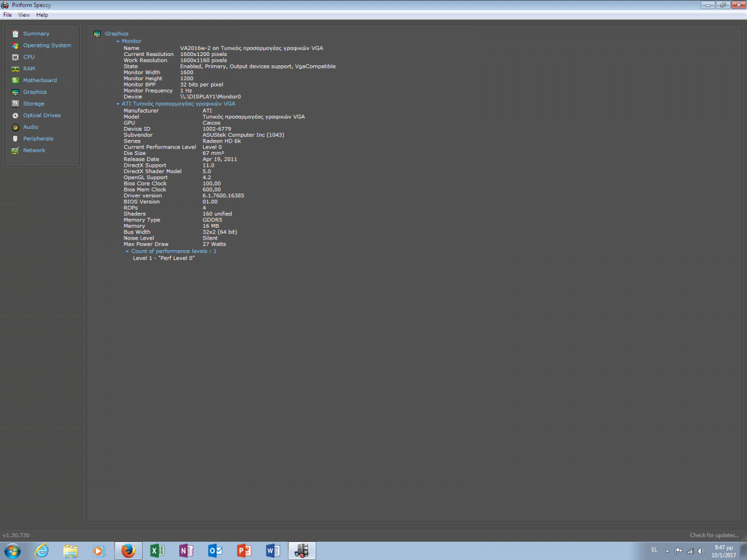Screen dimensions: 747x560
Task: Go to the Peripherals section
Action: (x=38, y=139)
